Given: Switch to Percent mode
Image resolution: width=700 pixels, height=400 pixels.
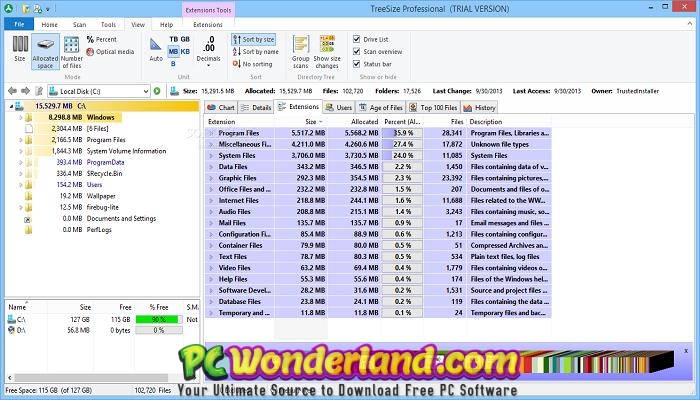Looking at the screenshot, I should (x=101, y=39).
